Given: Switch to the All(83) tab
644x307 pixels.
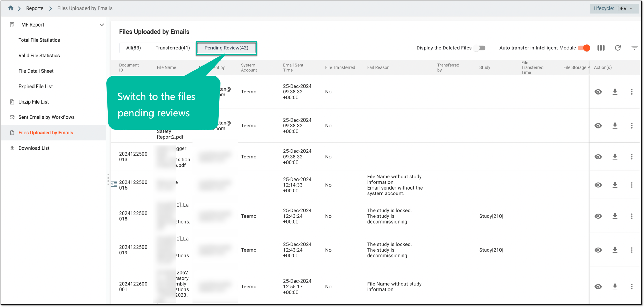Looking at the screenshot, I should [x=133, y=48].
